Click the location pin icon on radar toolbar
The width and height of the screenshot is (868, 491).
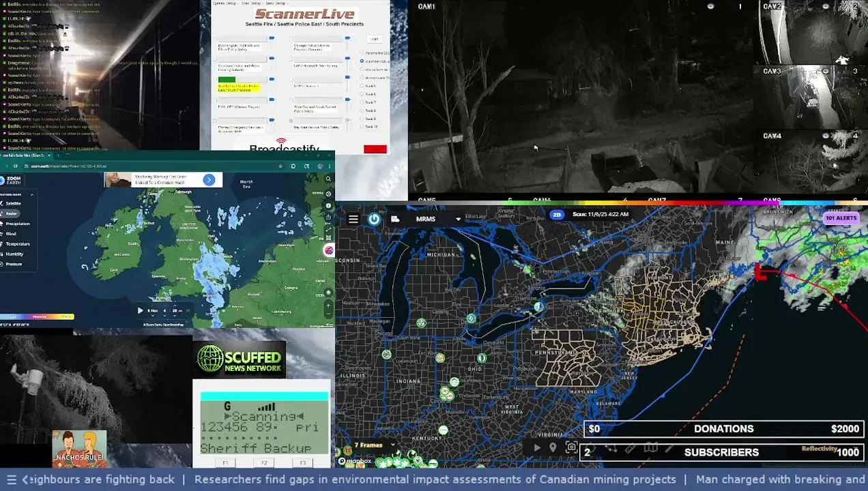[553, 448]
